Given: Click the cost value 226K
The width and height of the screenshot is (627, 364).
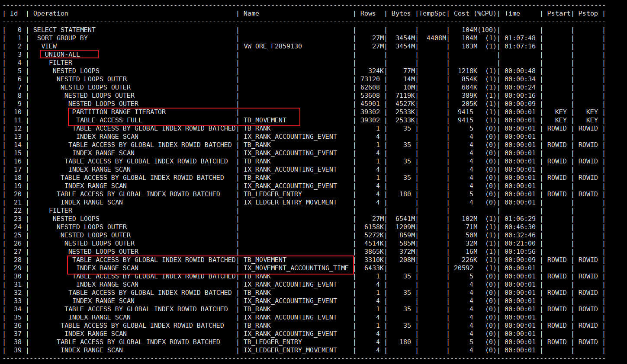Looking at the screenshot, I should tap(469, 260).
